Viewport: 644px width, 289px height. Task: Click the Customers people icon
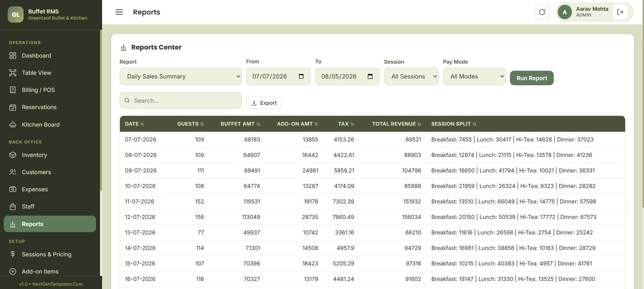(x=13, y=172)
